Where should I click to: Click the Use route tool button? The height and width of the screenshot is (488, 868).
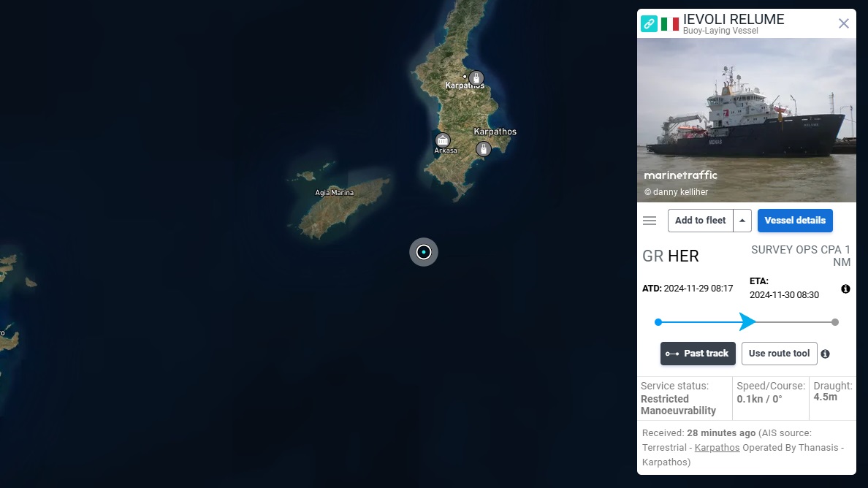(x=779, y=354)
